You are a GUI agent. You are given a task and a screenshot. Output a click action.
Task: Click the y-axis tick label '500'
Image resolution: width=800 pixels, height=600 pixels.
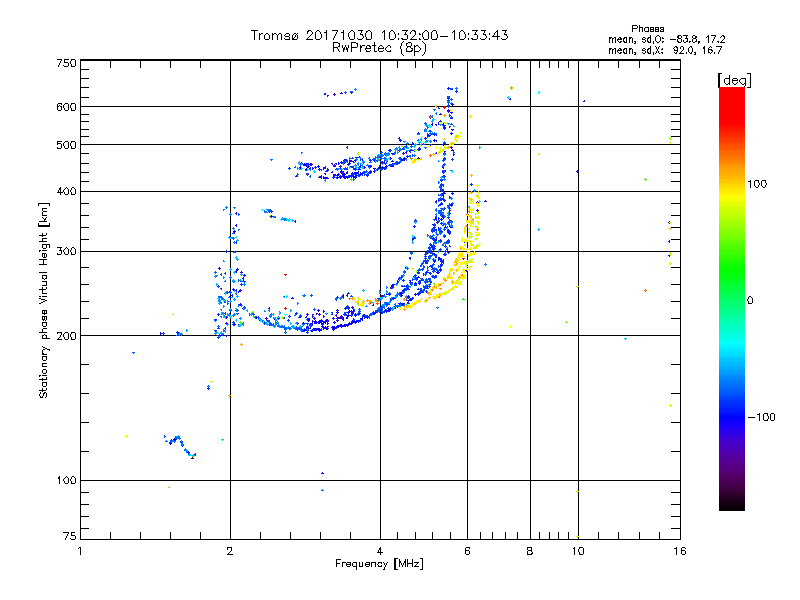pos(66,145)
